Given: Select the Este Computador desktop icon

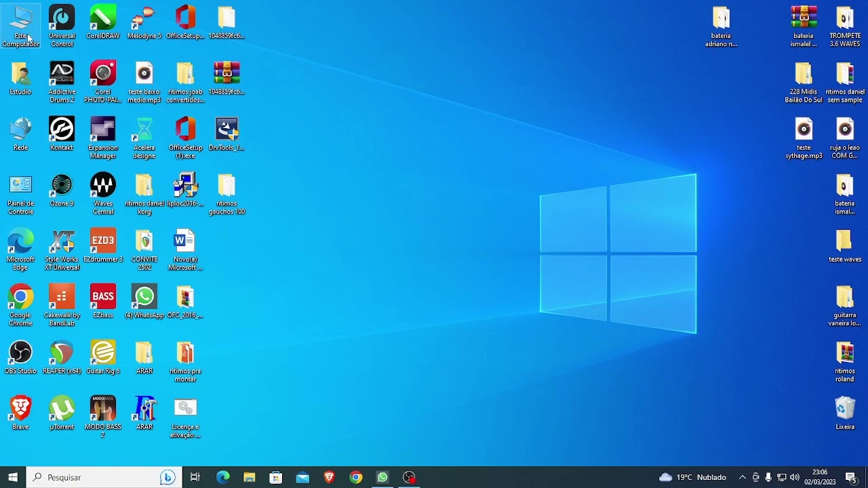Looking at the screenshot, I should point(20,26).
